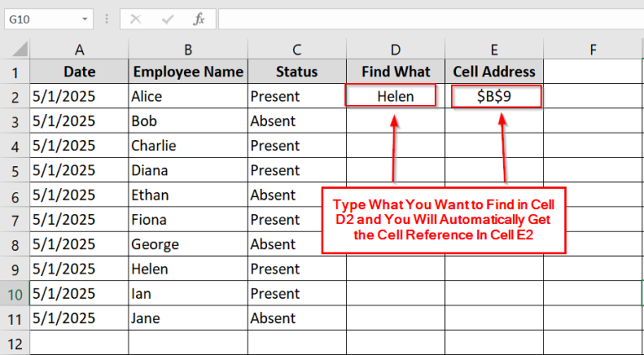The width and height of the screenshot is (644, 355).
Task: Click the Enter checkmark icon in formula bar
Action: (x=167, y=18)
